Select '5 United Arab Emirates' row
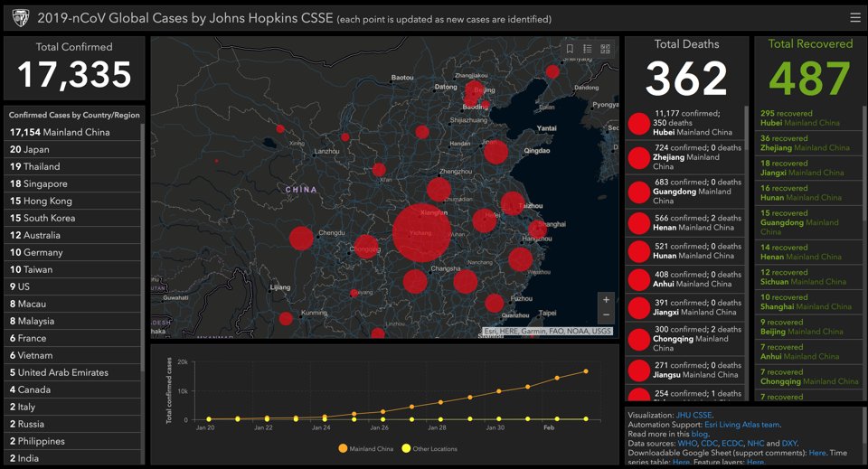 pos(72,372)
